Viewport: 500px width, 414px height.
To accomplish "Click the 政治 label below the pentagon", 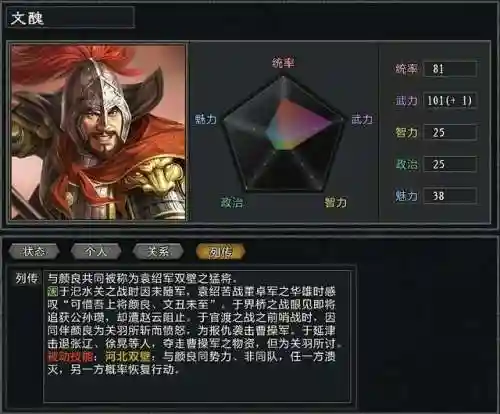I will tap(232, 202).
